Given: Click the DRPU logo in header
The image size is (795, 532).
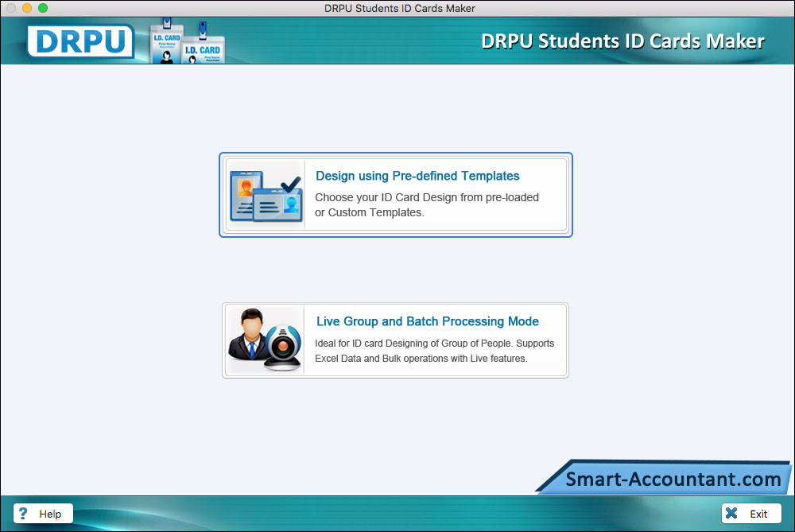Looking at the screenshot, I should [80, 41].
